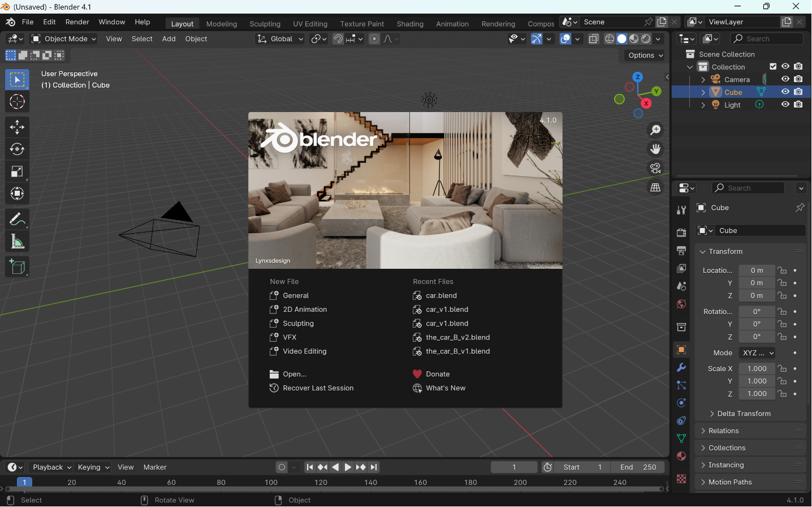This screenshot has width=812, height=507.
Task: Expand Camera in outliner tree
Action: (x=703, y=80)
